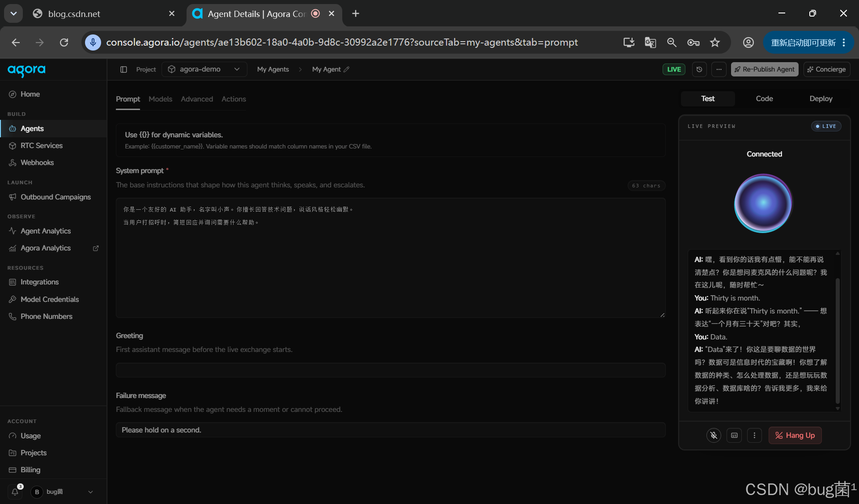This screenshot has height=504, width=859.
Task: Bookmark this page with star icon
Action: pyautogui.click(x=715, y=42)
